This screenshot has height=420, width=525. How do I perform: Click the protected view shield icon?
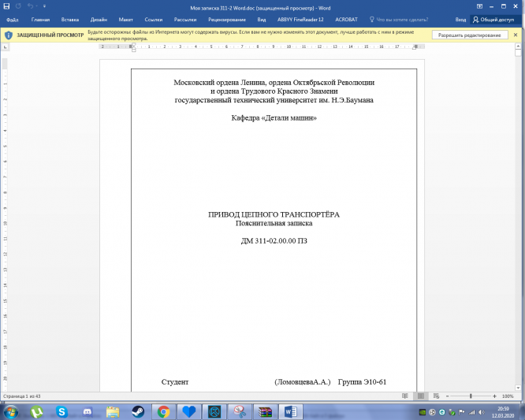(x=9, y=35)
